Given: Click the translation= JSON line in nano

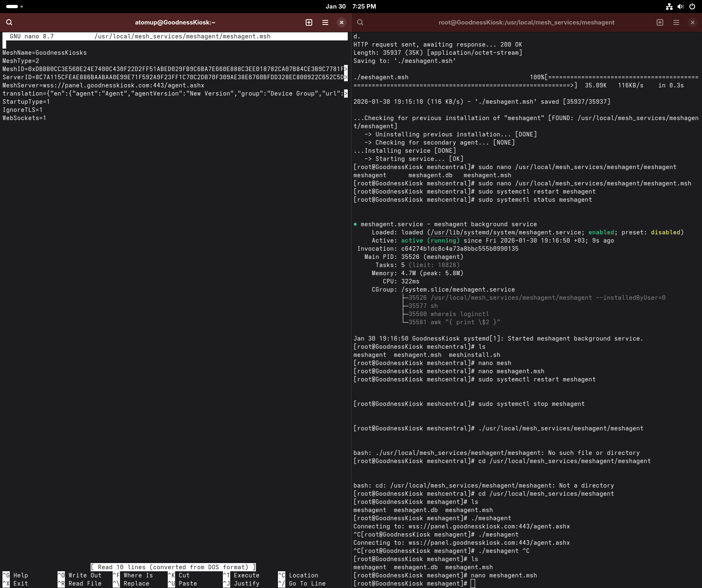Looking at the screenshot, I should coord(175,94).
